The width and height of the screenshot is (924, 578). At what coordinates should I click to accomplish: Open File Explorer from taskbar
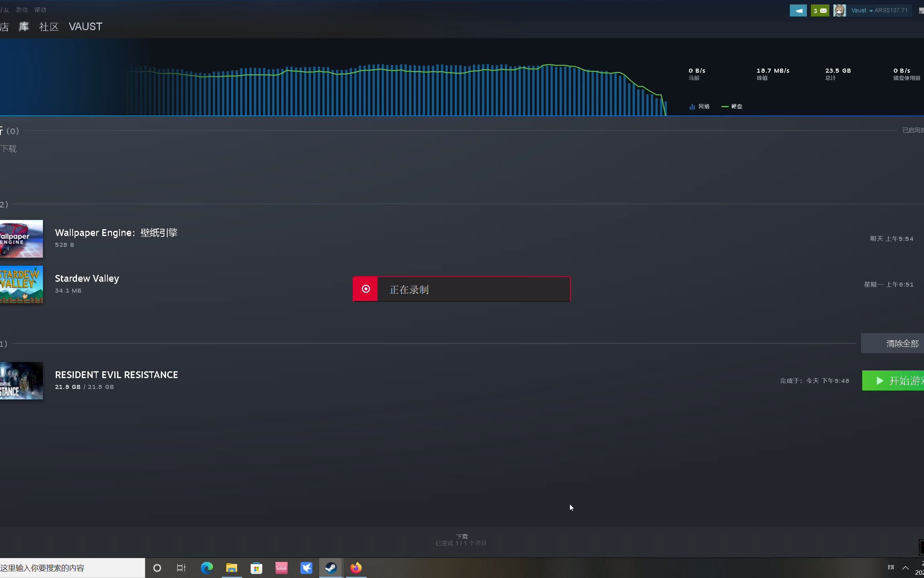[232, 568]
